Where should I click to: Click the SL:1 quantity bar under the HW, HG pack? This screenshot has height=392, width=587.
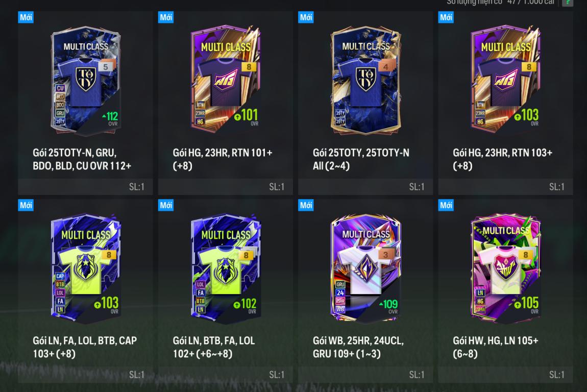505,375
